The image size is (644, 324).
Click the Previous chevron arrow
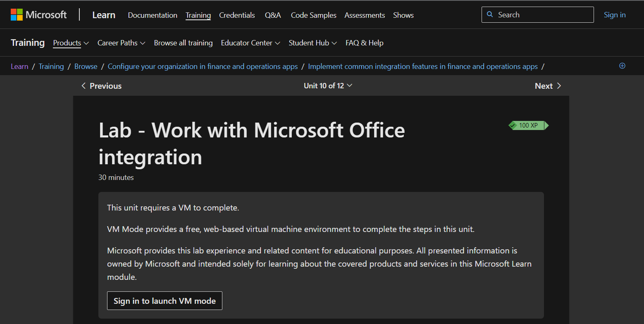83,86
